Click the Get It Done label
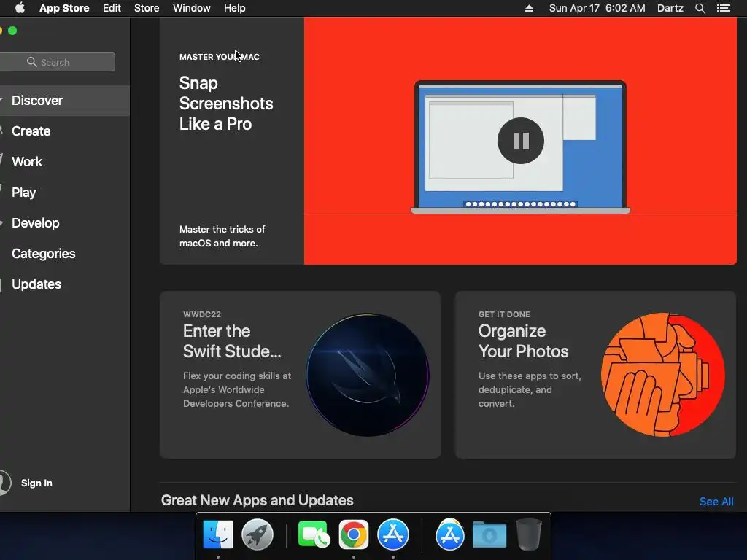The height and width of the screenshot is (560, 747). click(x=504, y=314)
